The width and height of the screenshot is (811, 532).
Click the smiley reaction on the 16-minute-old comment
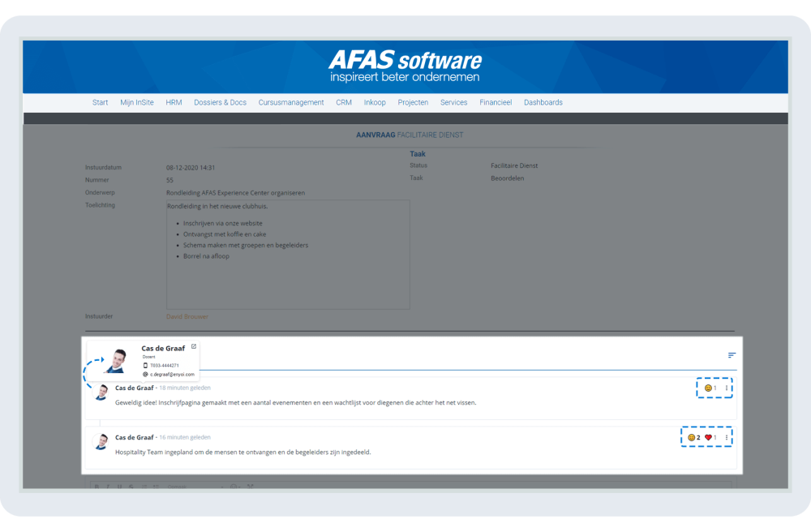coord(692,437)
